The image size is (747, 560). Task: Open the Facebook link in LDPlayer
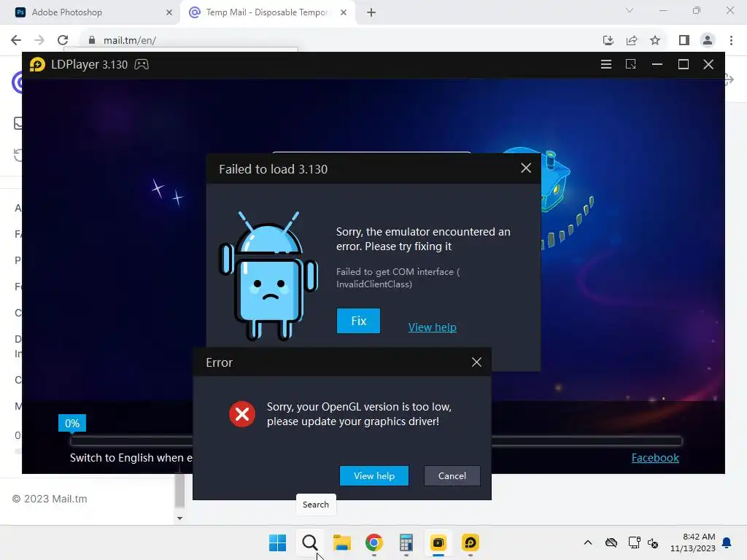coord(655,458)
